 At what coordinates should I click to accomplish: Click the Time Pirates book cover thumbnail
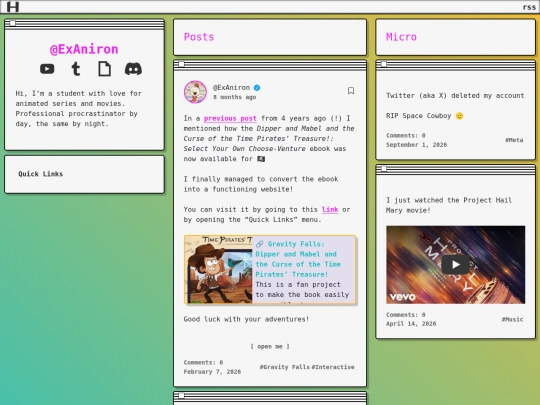coord(218,270)
